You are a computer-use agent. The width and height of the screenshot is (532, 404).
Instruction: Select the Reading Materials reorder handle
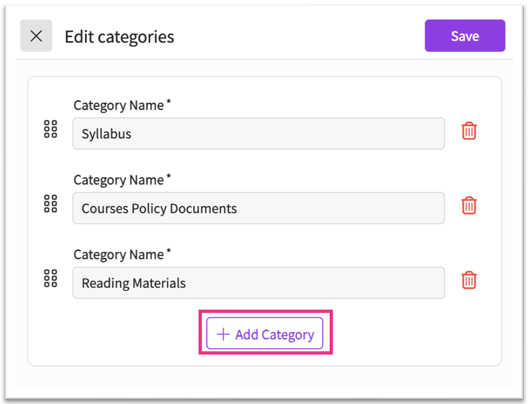50,279
